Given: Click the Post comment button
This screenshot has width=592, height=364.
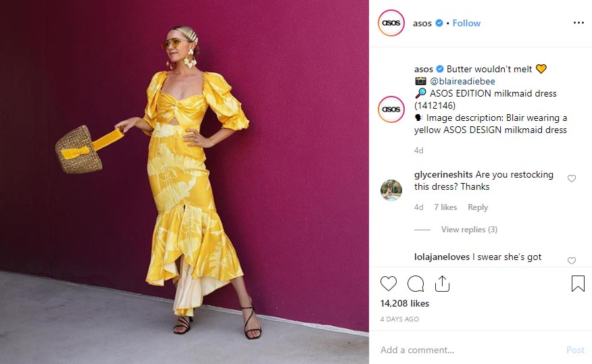Looking at the screenshot, I should pyautogui.click(x=575, y=350).
